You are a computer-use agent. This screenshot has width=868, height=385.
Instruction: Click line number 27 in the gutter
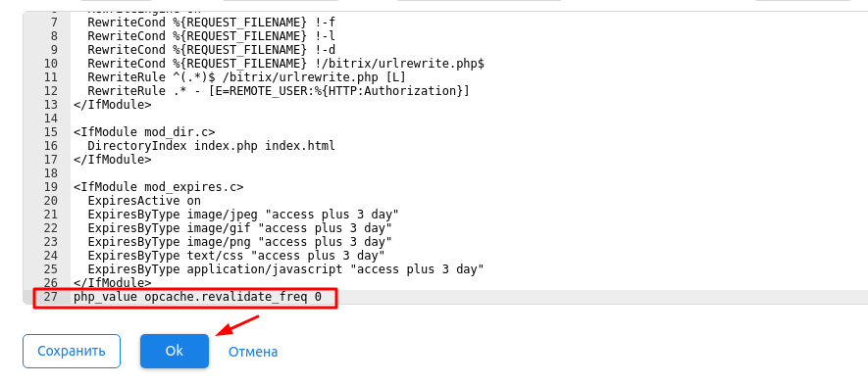click(50, 297)
